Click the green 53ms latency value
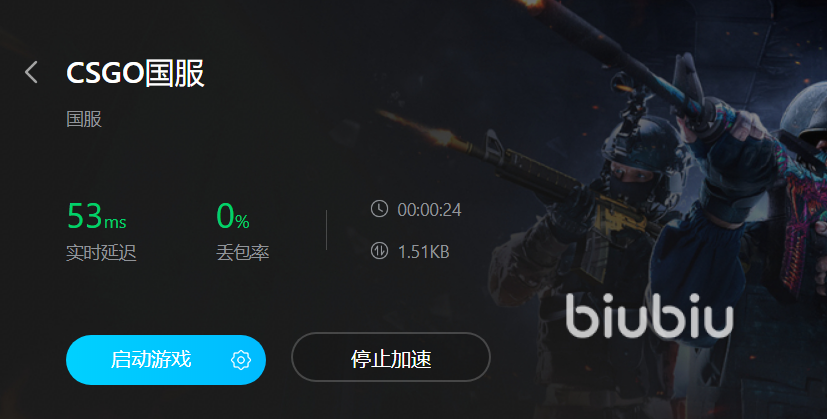This screenshot has height=419, width=827. [x=97, y=216]
